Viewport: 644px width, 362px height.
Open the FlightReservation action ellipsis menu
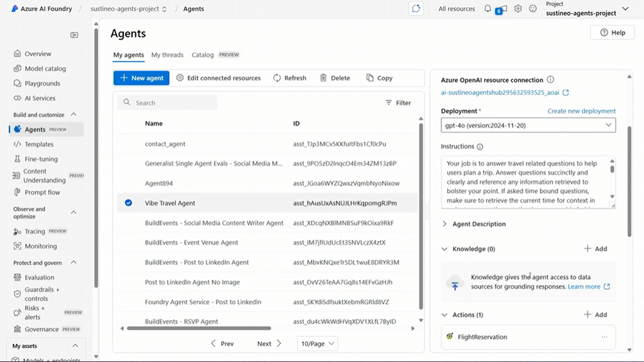point(604,337)
